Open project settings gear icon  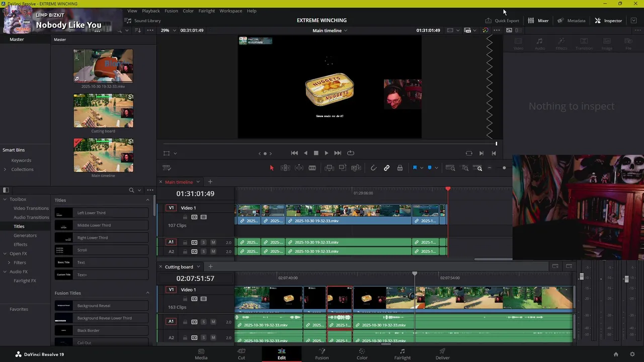click(632, 354)
